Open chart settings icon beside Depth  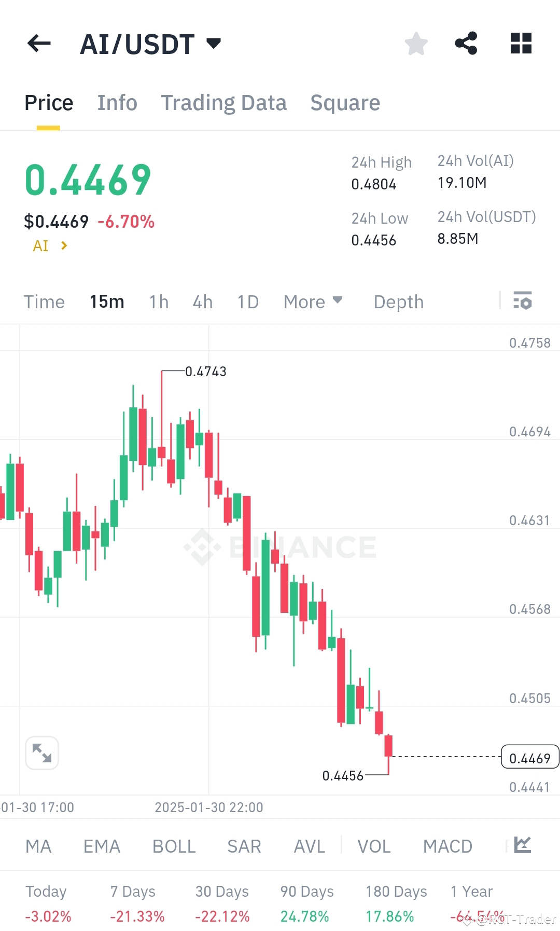(523, 301)
